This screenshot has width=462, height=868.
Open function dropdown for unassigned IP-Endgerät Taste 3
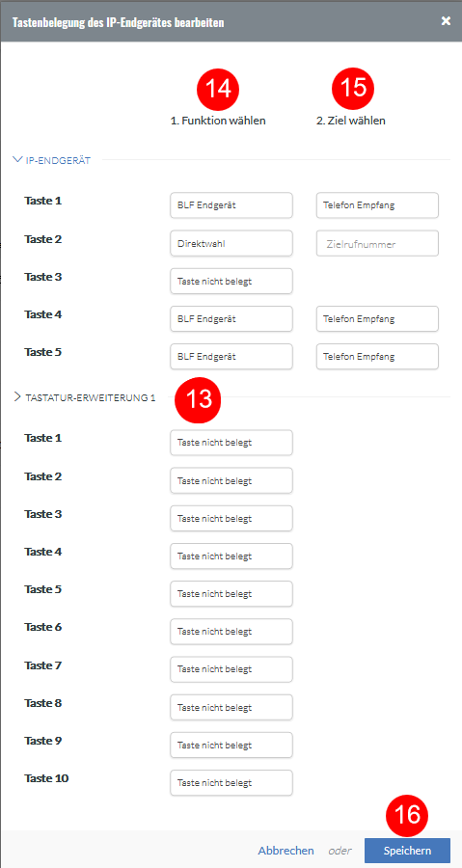pyautogui.click(x=231, y=281)
